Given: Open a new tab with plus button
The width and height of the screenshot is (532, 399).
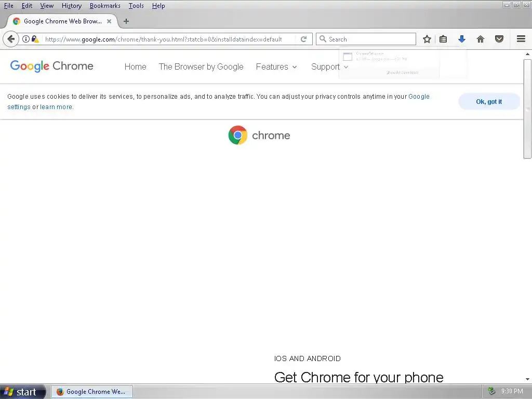Looking at the screenshot, I should (x=126, y=21).
